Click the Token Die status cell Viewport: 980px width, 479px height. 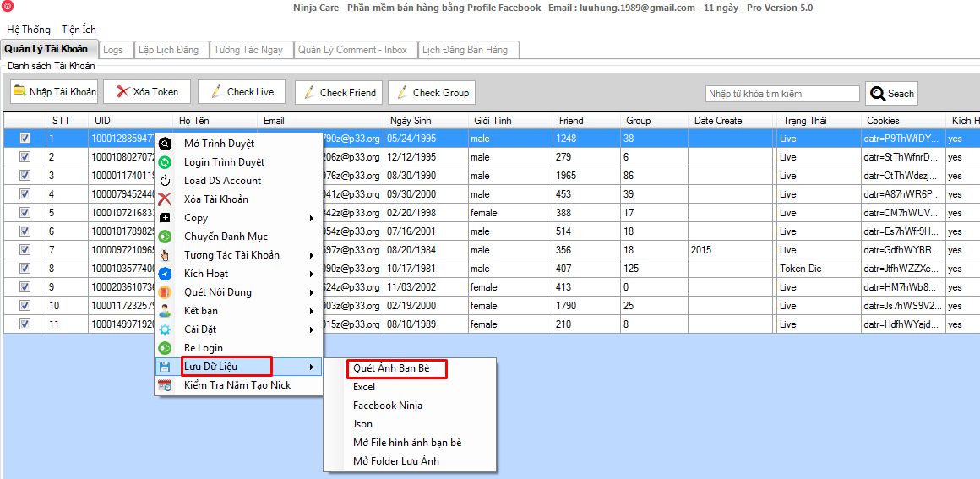818,269
